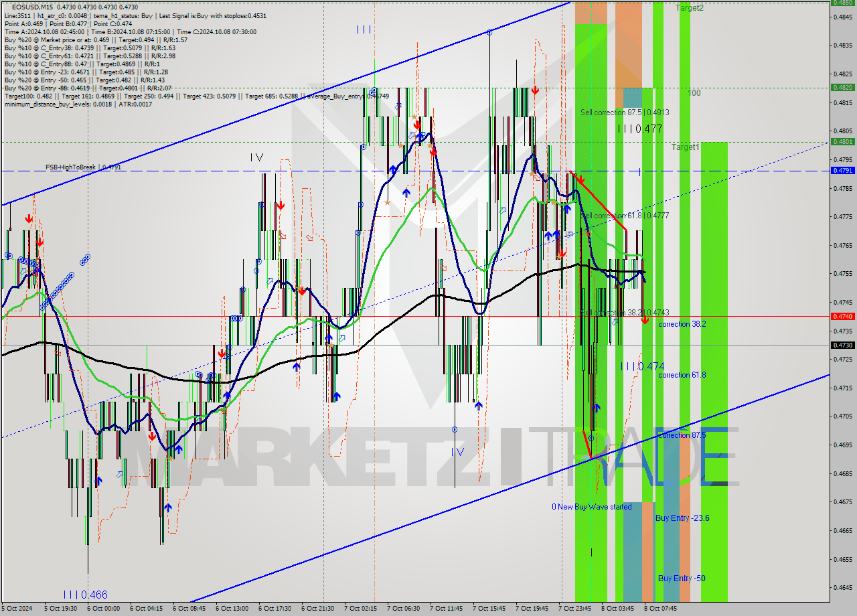
Task: Click the wave label I I I 0.466
Action: coord(85,595)
